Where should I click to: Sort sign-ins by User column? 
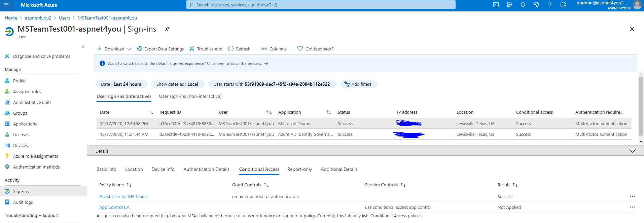click(269, 112)
